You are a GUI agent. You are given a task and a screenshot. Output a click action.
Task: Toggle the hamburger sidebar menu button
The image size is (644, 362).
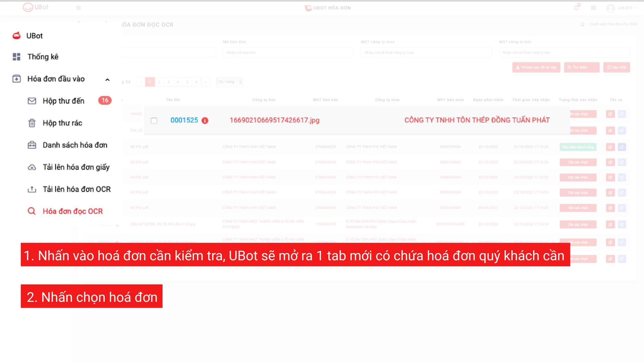coord(78,8)
